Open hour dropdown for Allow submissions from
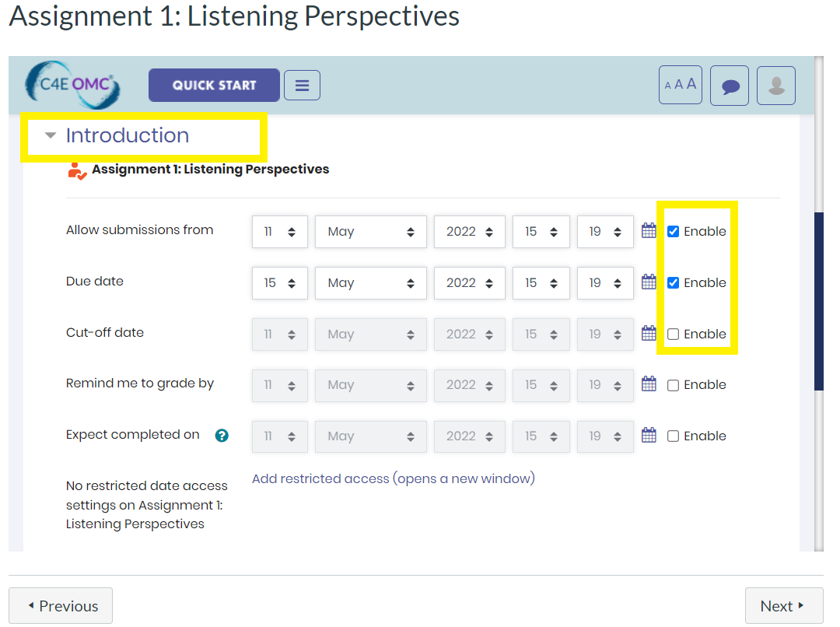 tap(541, 232)
